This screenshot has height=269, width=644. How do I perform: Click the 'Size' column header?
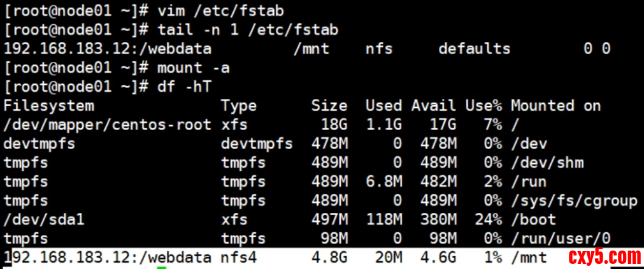tap(329, 105)
